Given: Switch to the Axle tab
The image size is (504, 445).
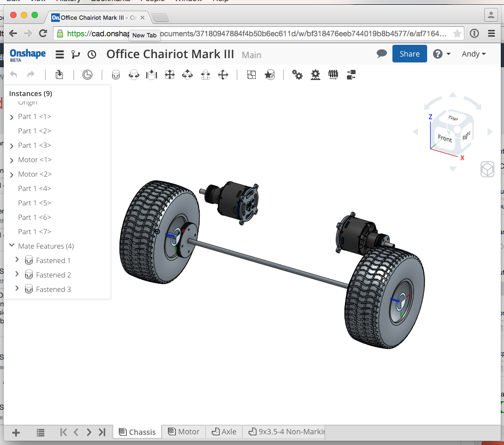Looking at the screenshot, I should (224, 432).
